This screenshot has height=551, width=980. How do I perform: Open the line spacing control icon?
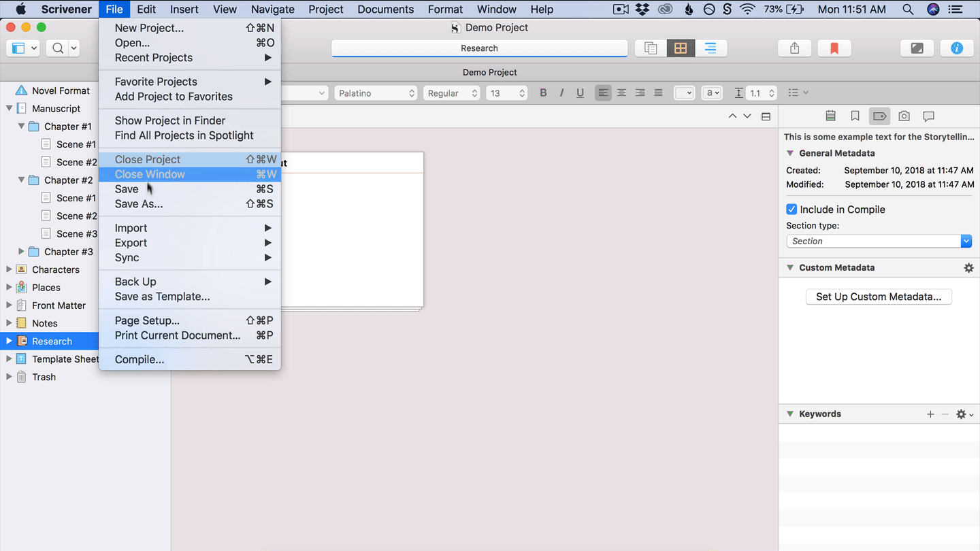pyautogui.click(x=739, y=93)
